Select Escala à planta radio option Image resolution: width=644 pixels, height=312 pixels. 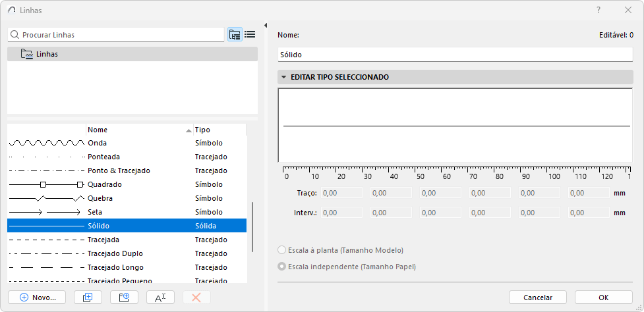pyautogui.click(x=281, y=250)
